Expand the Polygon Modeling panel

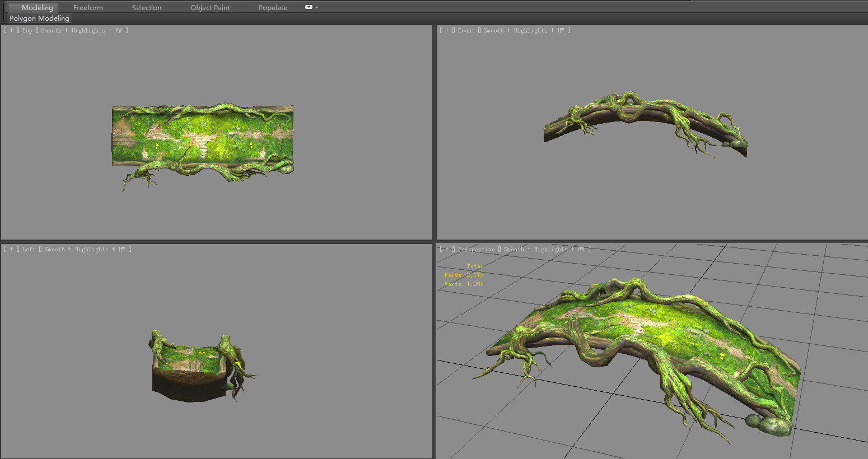click(39, 18)
